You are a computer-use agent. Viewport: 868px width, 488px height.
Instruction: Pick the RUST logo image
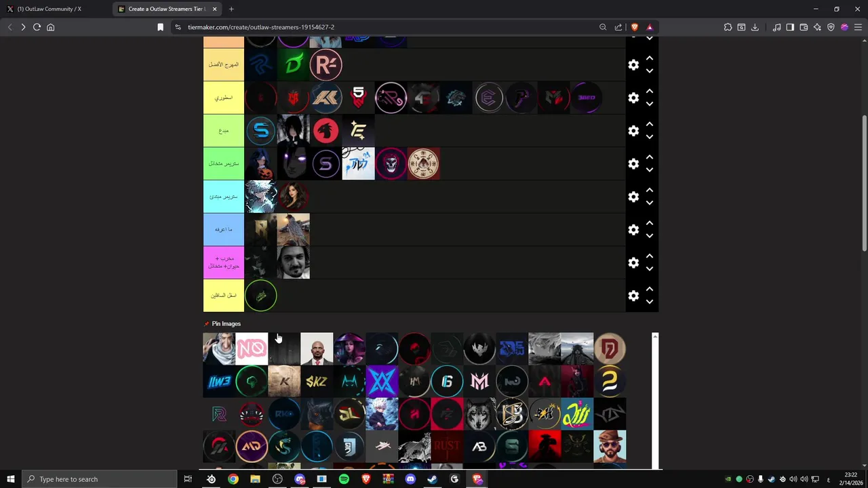pyautogui.click(x=447, y=446)
